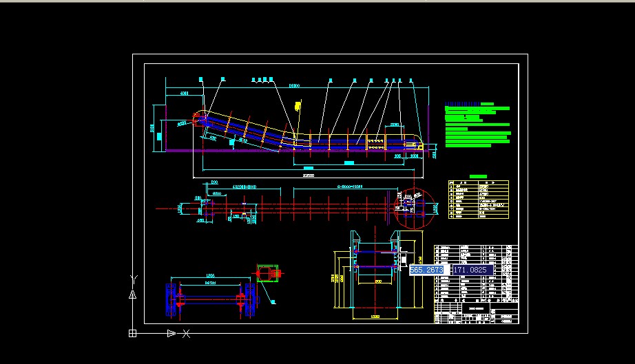Select the 22500 overall length dimension
This screenshot has height=364, width=635.
click(x=306, y=175)
